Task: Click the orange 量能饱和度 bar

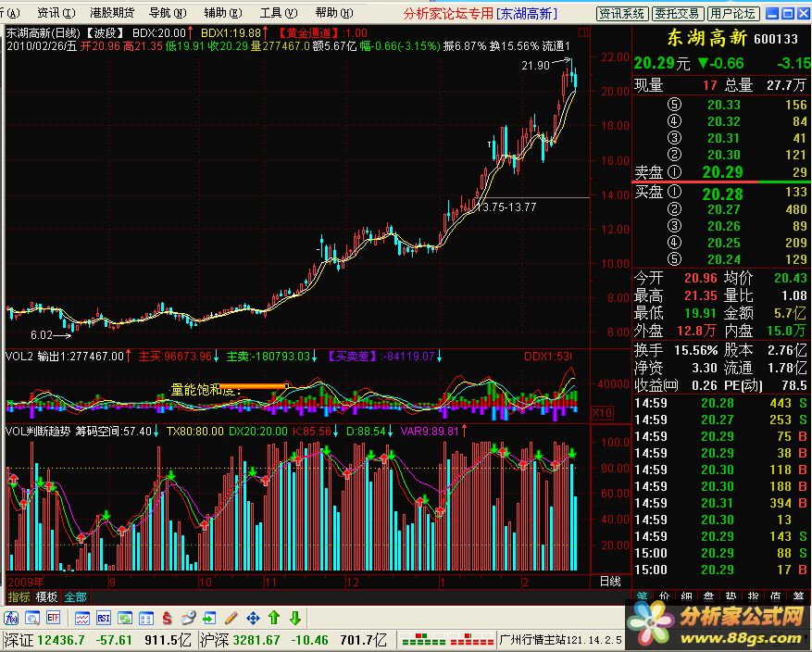Action: click(254, 386)
